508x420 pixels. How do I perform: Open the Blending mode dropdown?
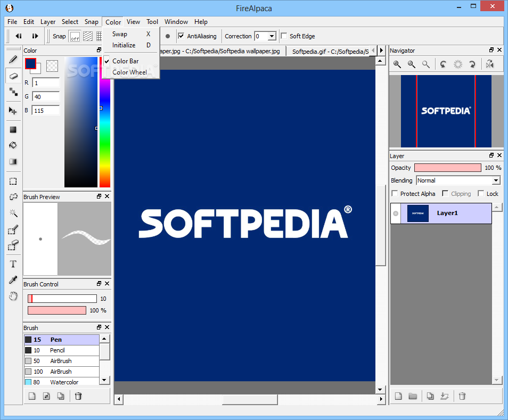[x=496, y=180]
